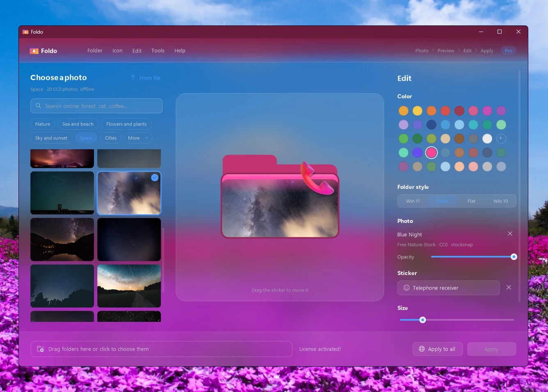548x392 pixels.
Task: Click the sticker Size slider handle
Action: (422, 320)
